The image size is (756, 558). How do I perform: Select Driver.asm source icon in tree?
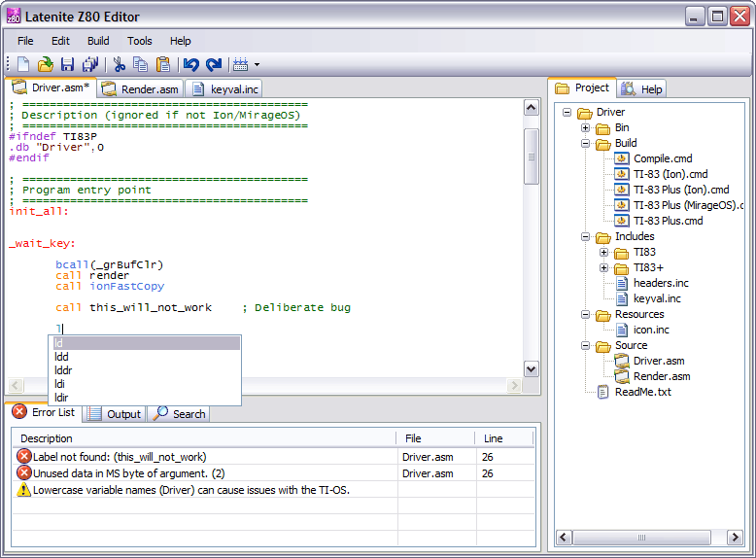[622, 361]
